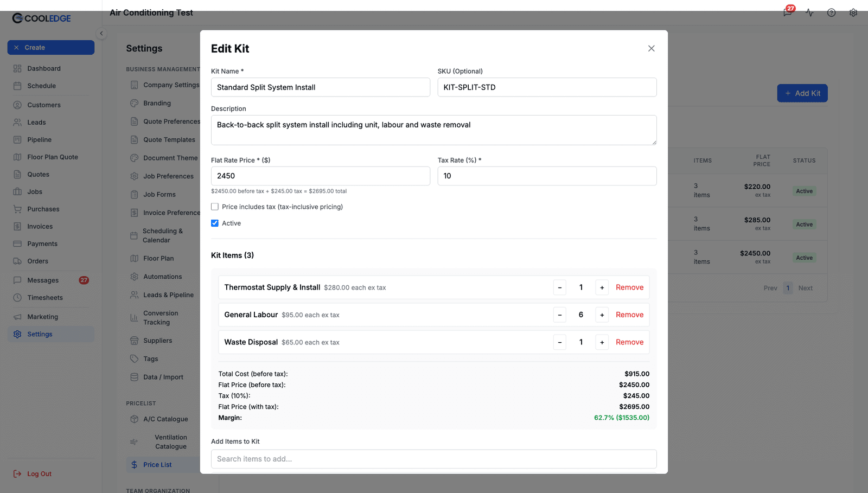This screenshot has width=868, height=493.
Task: Open Purchases in the sidebar
Action: coord(51,209)
